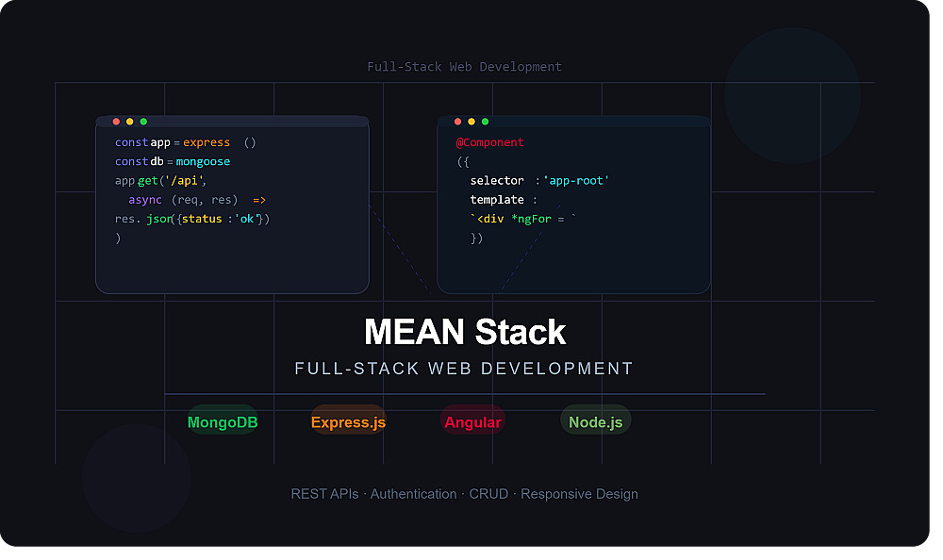Click the mongoose keyword in the code
The image size is (943, 560).
tap(203, 162)
